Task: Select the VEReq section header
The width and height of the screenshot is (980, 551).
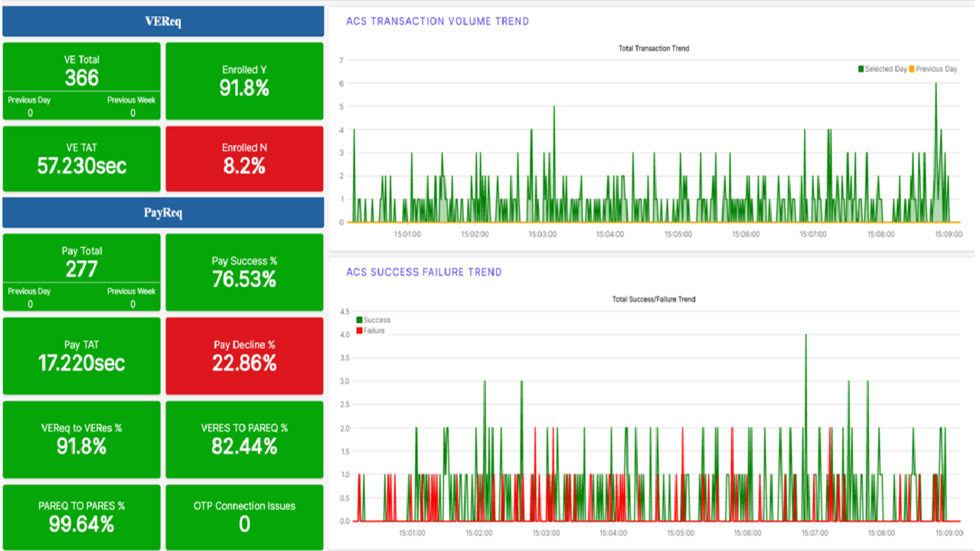Action: click(x=163, y=21)
